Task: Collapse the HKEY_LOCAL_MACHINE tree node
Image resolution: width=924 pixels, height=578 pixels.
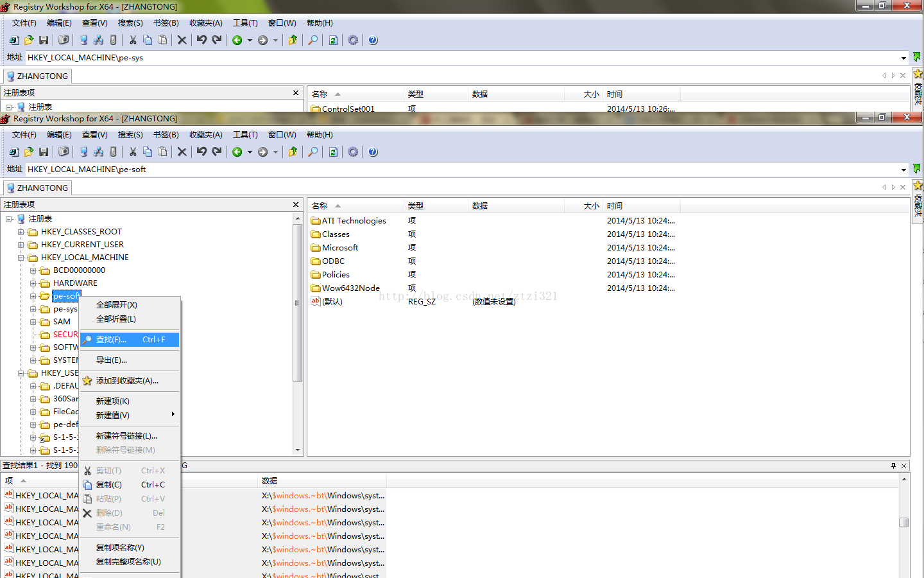Action: coord(21,258)
